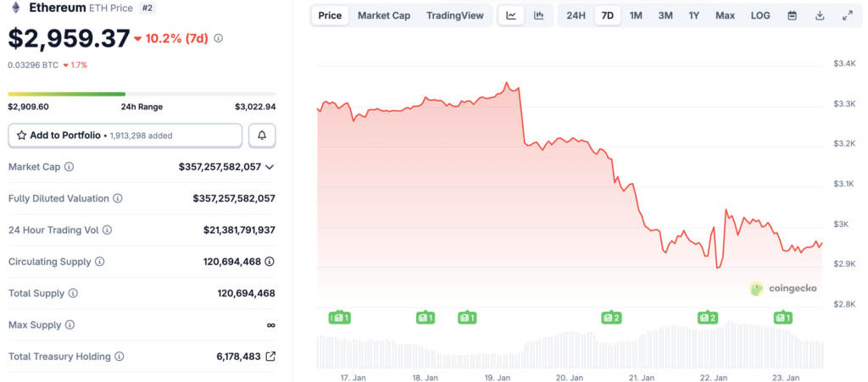868x382 pixels.
Task: Click info icon next to Market Cap
Action: (70, 167)
